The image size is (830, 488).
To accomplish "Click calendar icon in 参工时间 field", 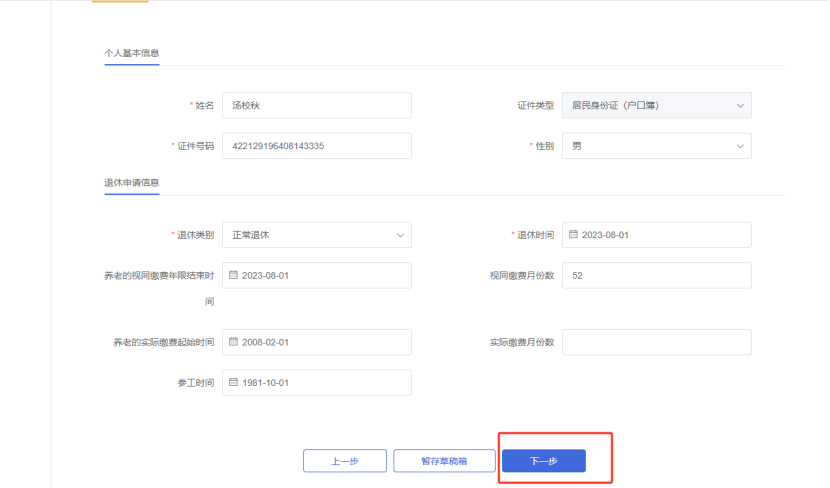I will tap(233, 382).
